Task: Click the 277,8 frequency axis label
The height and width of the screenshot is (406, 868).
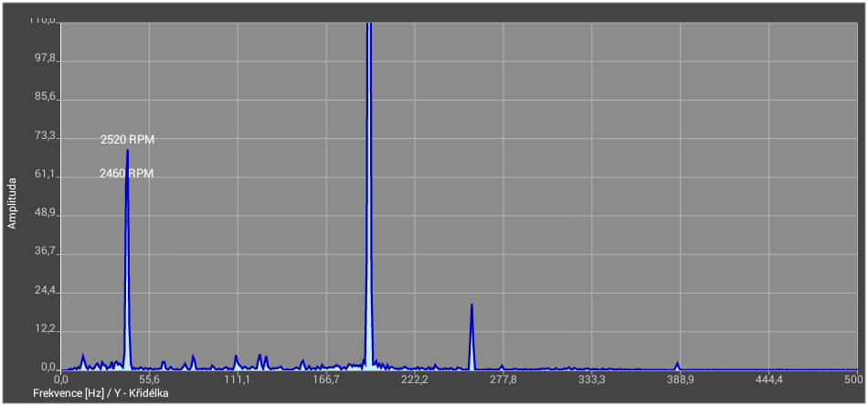Action: [x=503, y=379]
